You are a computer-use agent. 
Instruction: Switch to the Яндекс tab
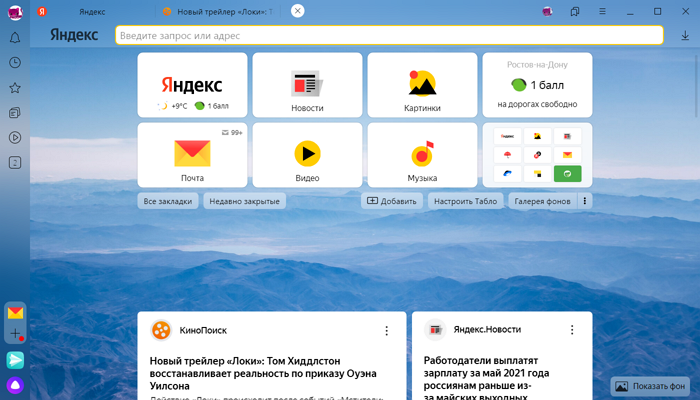(x=92, y=12)
